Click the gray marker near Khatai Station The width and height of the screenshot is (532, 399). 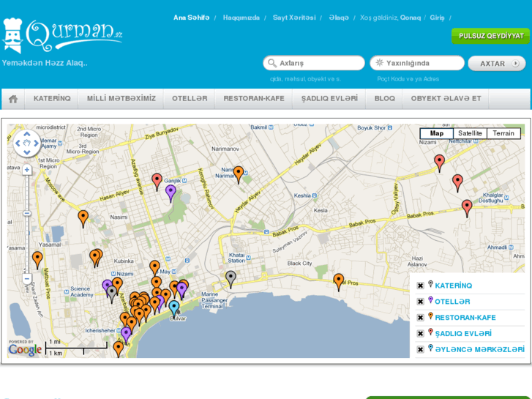click(x=231, y=280)
